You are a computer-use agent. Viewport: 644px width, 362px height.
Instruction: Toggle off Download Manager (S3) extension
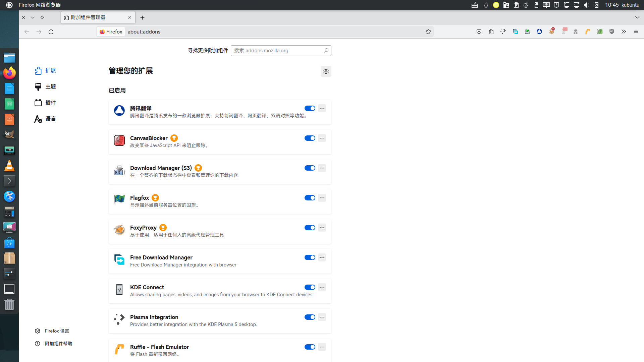click(310, 168)
